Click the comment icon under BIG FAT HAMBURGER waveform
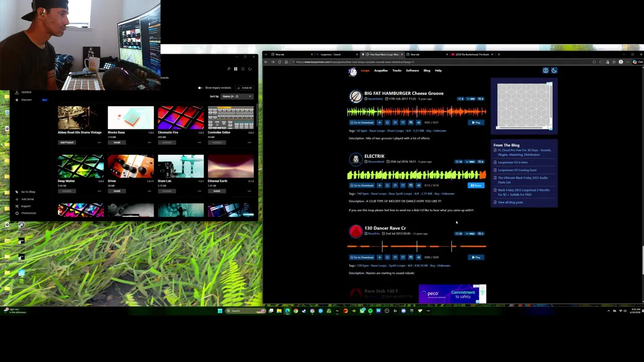Screen dimensions: 644x362 click(411, 122)
